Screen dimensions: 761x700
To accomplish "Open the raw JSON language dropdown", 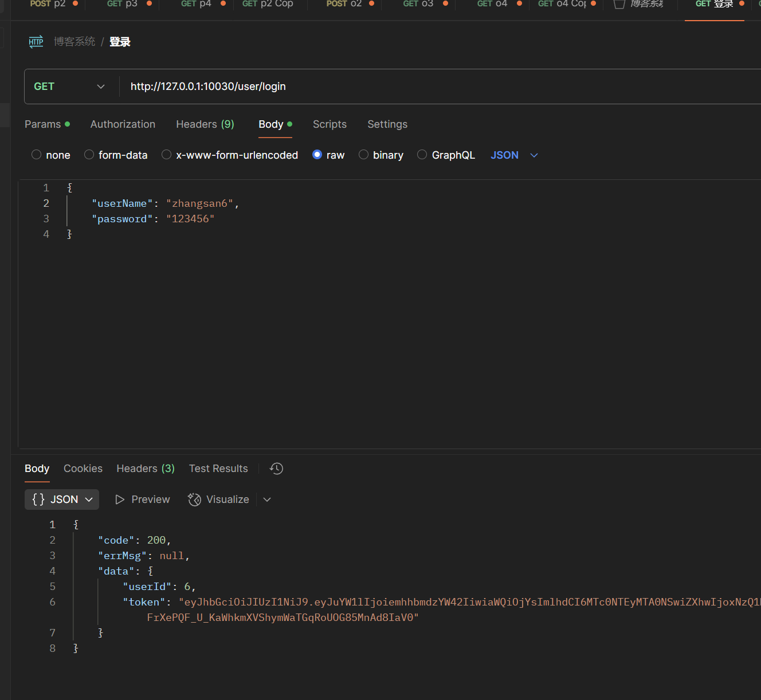I will tap(514, 155).
